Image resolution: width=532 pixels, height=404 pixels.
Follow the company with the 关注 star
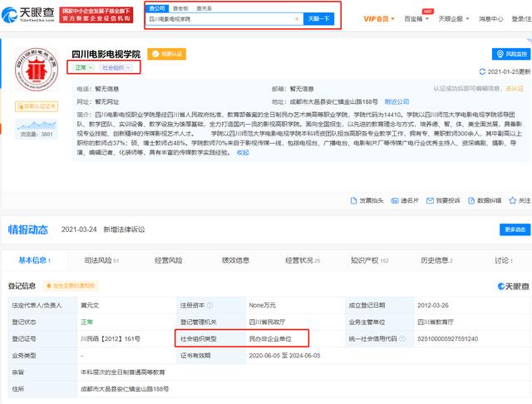pyautogui.click(x=520, y=201)
